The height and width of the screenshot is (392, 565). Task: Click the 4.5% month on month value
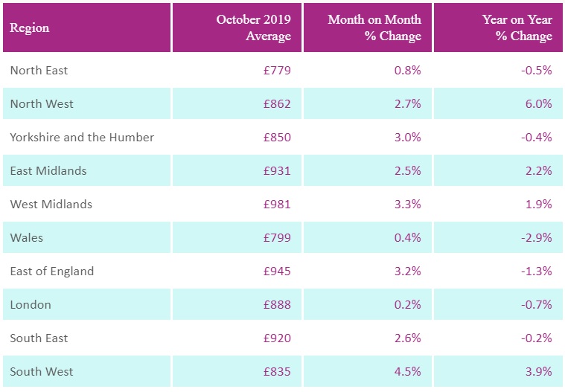coord(408,372)
